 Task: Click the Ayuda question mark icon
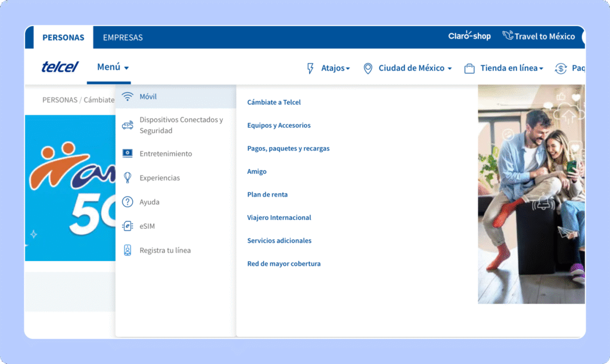click(127, 202)
